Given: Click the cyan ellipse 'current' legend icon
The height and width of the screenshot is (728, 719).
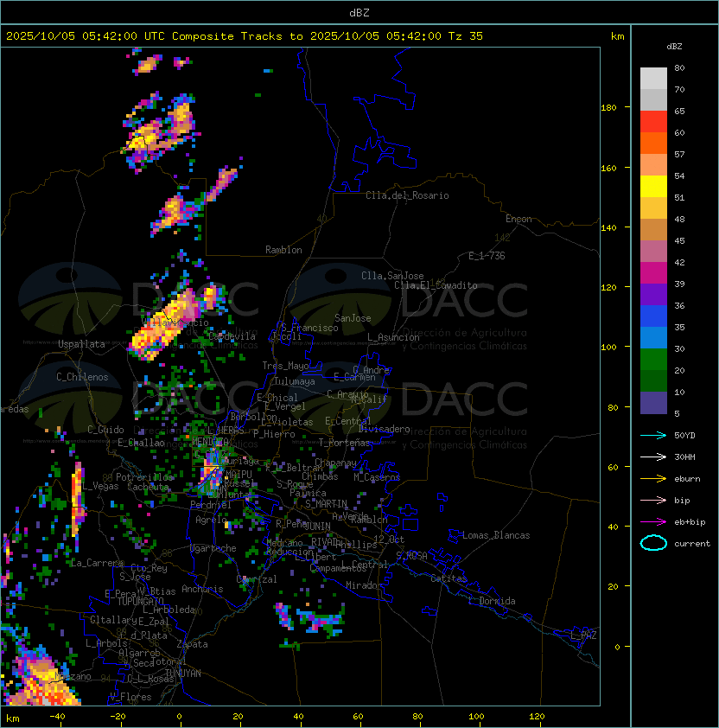Looking at the screenshot, I should [x=653, y=543].
